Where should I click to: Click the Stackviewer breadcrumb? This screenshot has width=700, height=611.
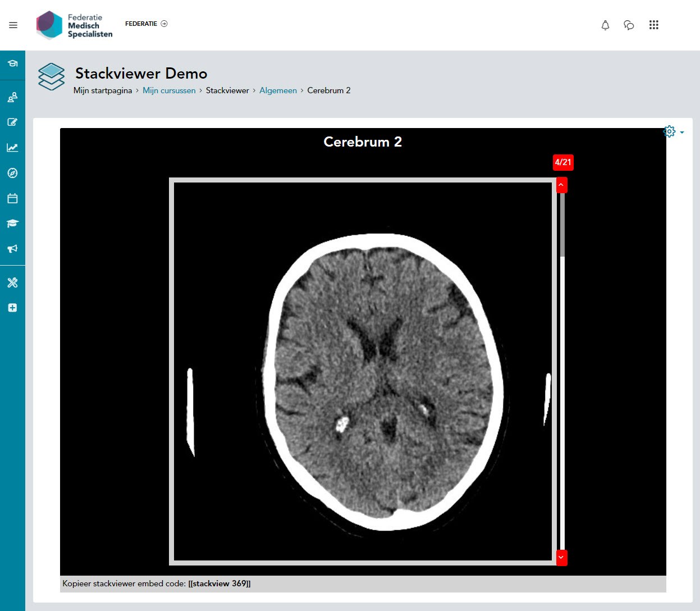227,90
